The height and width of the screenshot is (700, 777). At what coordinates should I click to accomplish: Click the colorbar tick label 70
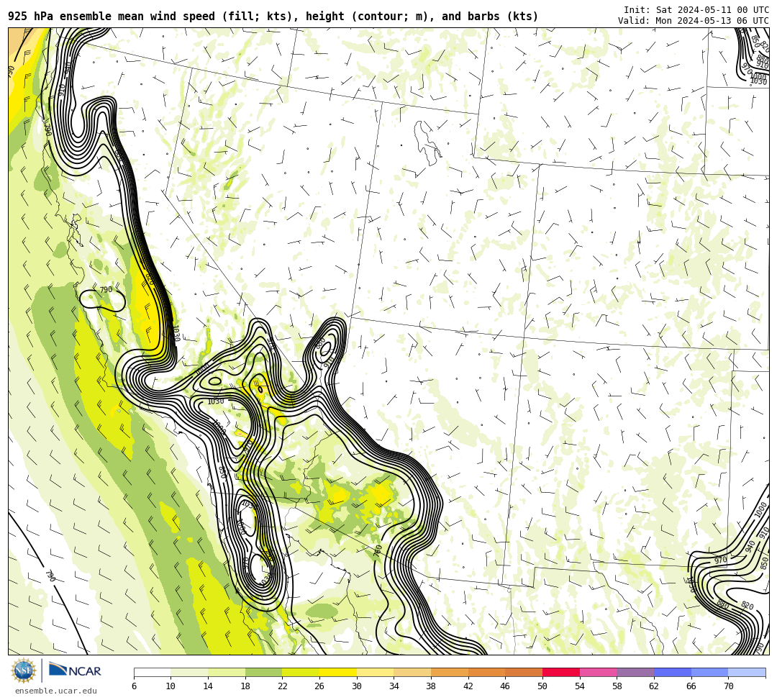pyautogui.click(x=728, y=686)
